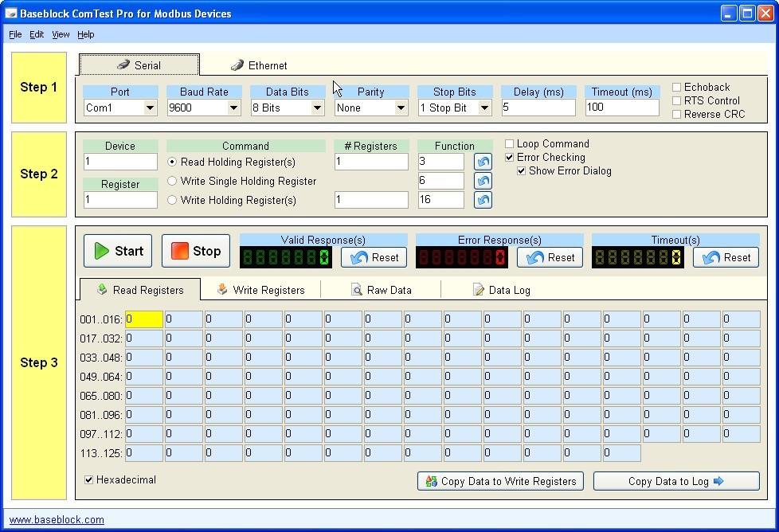Open the View menu
This screenshot has height=532, width=779.
tap(61, 34)
